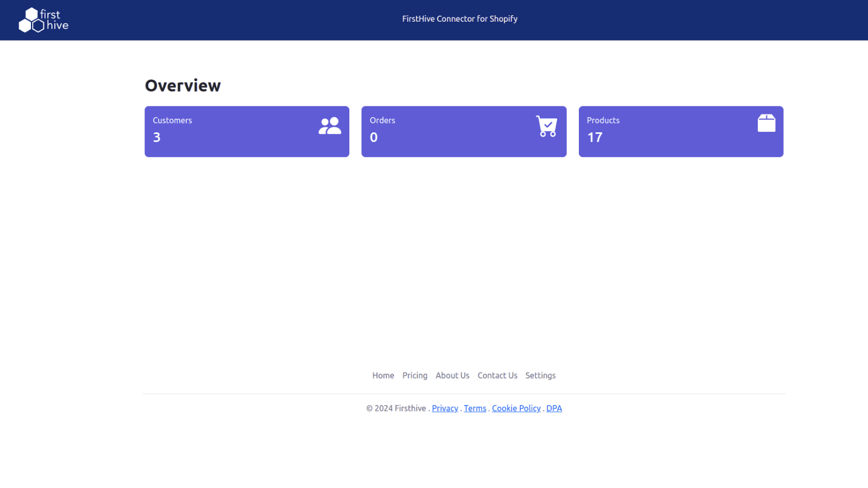Click the Customers count showing 3
Screen dimensions: 868x488
157,137
